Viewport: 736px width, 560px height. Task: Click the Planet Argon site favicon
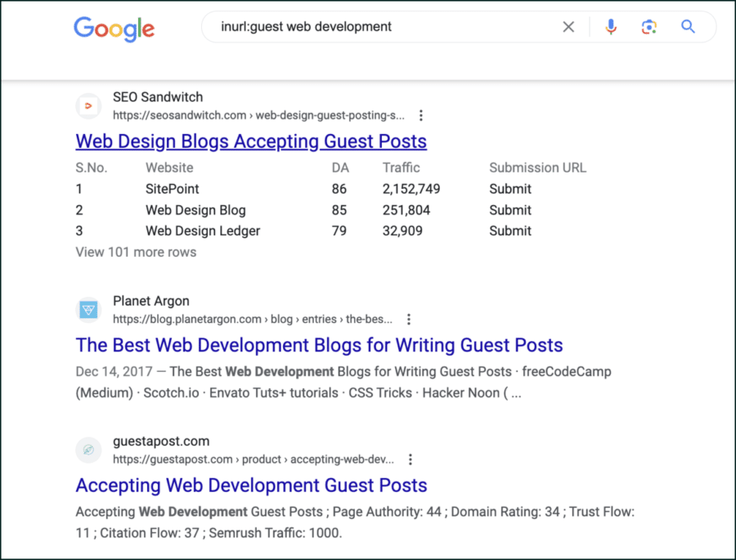click(88, 309)
